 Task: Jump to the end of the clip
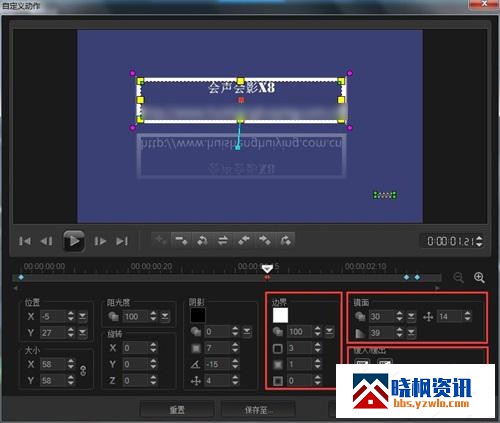pos(122,241)
